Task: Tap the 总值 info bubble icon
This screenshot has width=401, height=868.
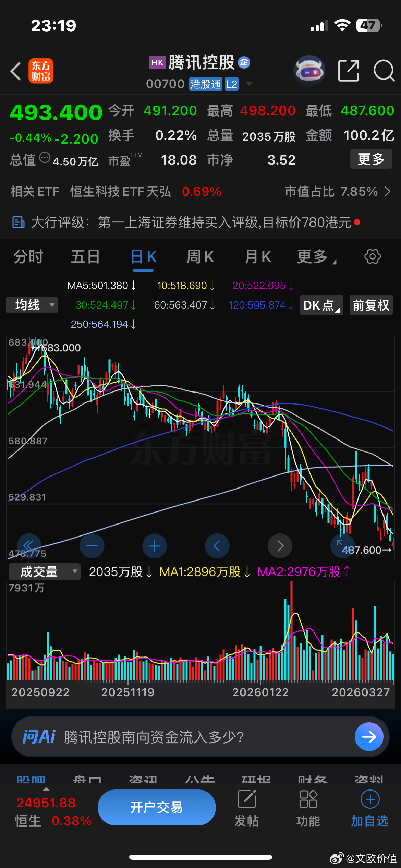Action: click(45, 158)
